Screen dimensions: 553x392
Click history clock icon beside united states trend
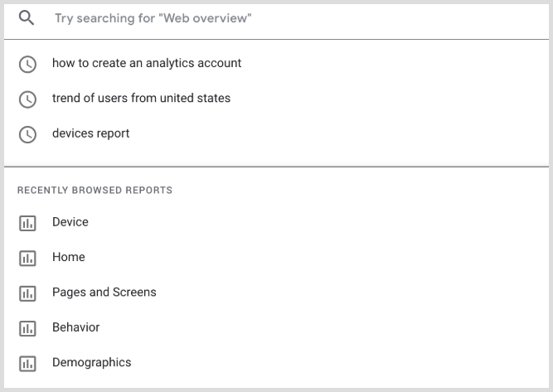tap(27, 99)
